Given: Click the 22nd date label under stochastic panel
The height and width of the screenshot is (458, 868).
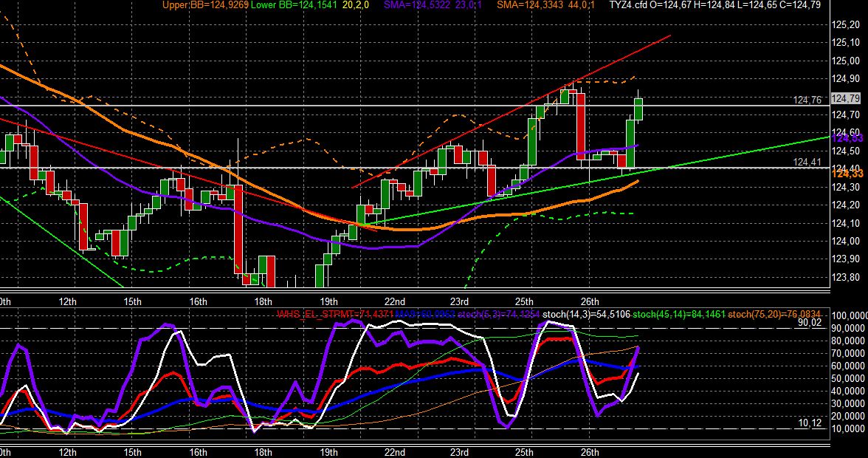Looking at the screenshot, I should click(394, 452).
